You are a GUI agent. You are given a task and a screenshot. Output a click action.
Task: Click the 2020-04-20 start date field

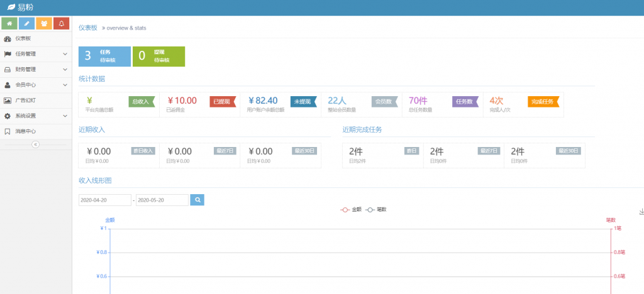[104, 200]
